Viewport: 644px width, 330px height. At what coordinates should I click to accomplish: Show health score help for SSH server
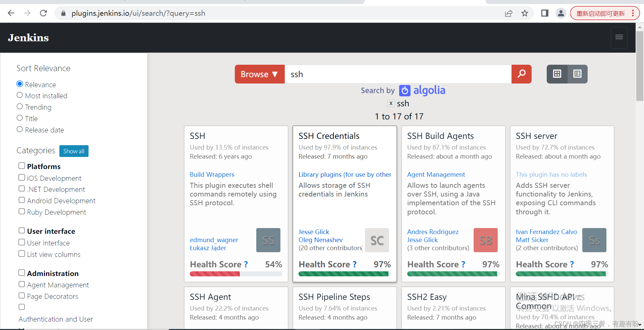click(572, 265)
